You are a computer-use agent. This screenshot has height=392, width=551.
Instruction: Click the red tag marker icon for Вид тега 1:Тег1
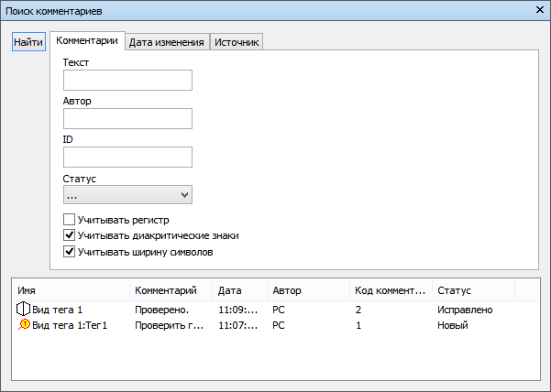(x=24, y=324)
